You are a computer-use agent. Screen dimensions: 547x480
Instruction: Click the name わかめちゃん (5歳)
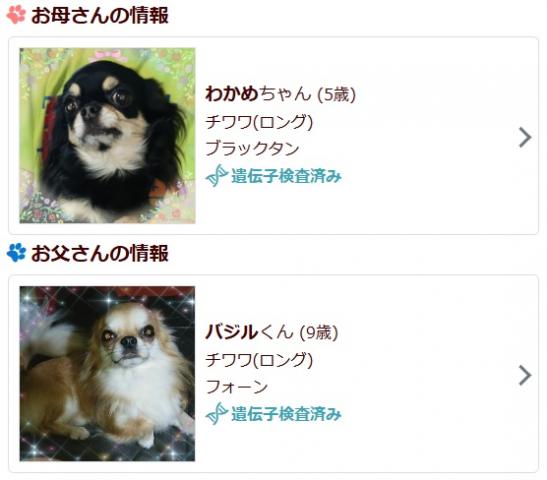point(280,93)
